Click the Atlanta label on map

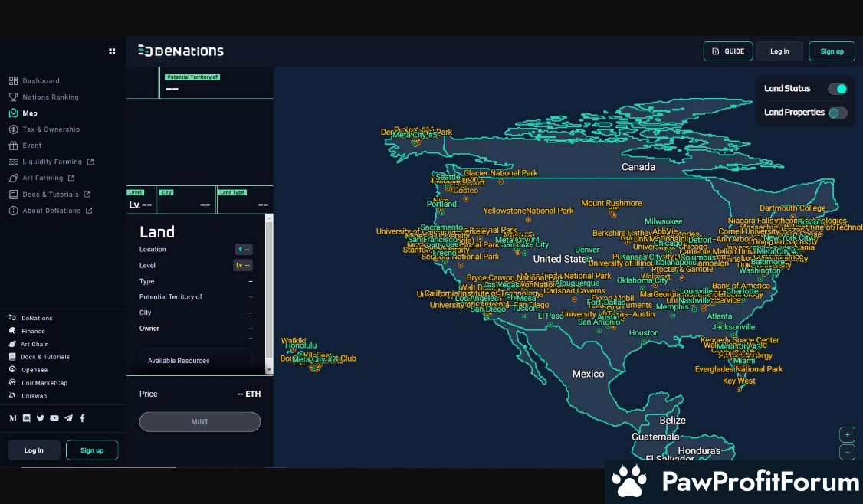click(720, 316)
